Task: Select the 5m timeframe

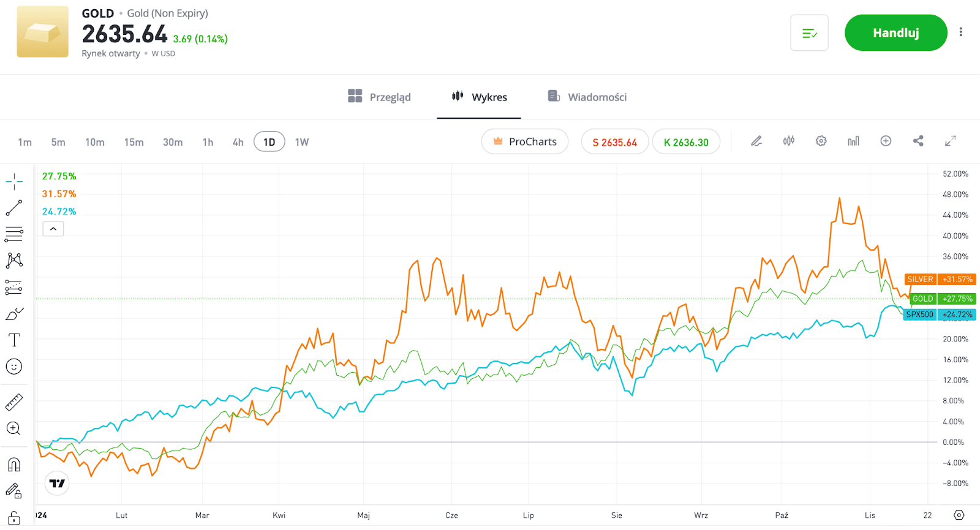Action: coord(58,142)
